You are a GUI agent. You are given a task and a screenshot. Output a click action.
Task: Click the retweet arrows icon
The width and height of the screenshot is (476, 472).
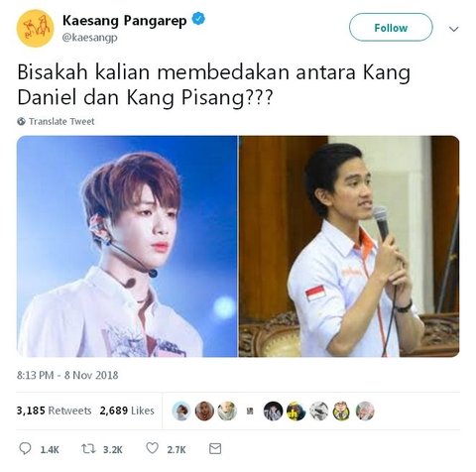88,449
